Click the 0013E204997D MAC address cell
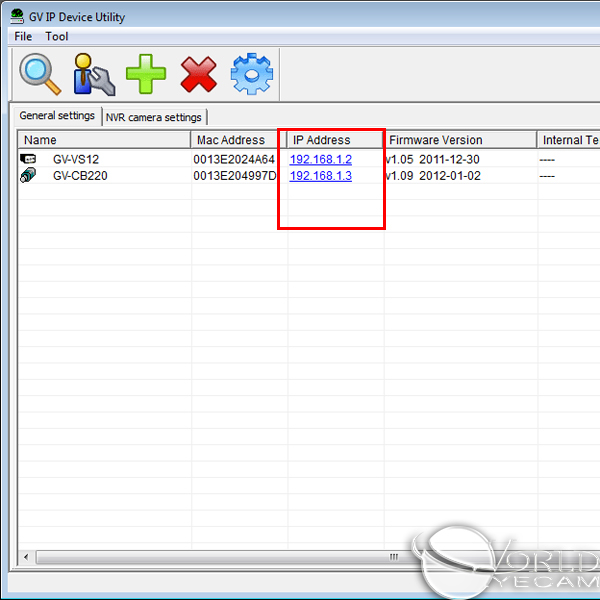 pyautogui.click(x=235, y=176)
